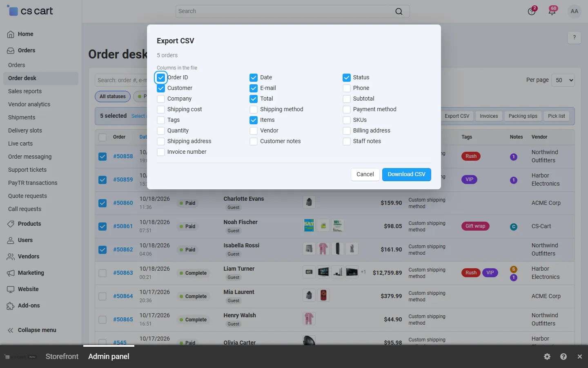Image resolution: width=588 pixels, height=368 pixels.
Task: Enable the Shipping method column checkbox
Action: (x=254, y=109)
